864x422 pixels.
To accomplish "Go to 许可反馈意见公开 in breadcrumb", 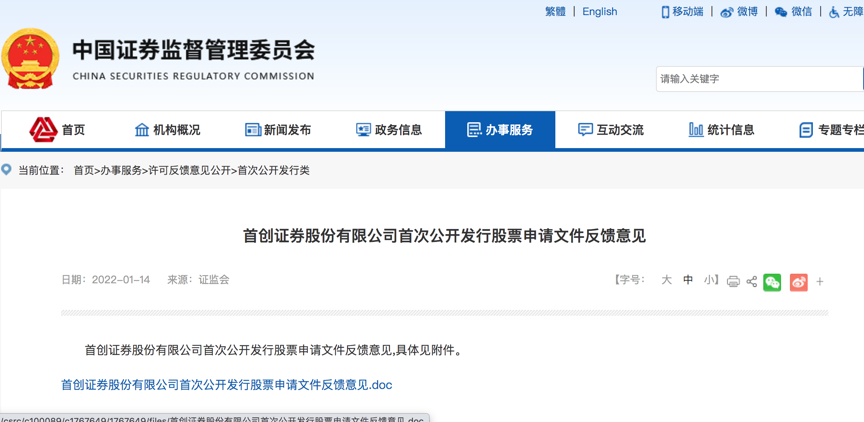I will pos(189,170).
